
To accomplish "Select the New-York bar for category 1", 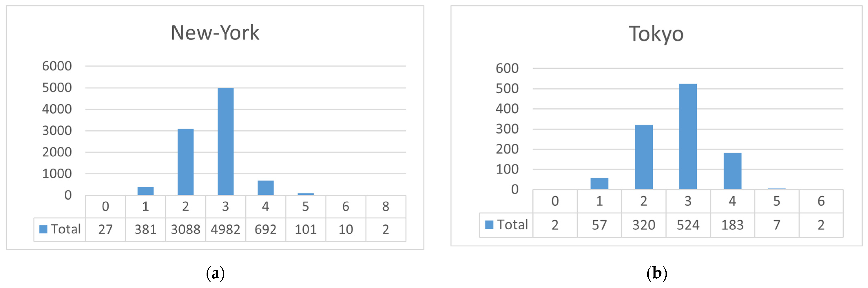I will (145, 191).
